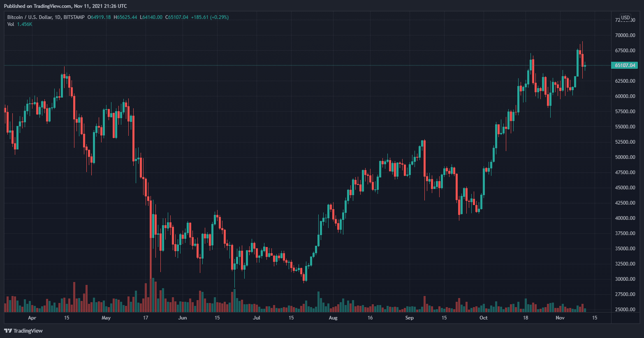Viewport: 644px width, 338px height.
Task: Click the USD currency label
Action: pyautogui.click(x=625, y=18)
